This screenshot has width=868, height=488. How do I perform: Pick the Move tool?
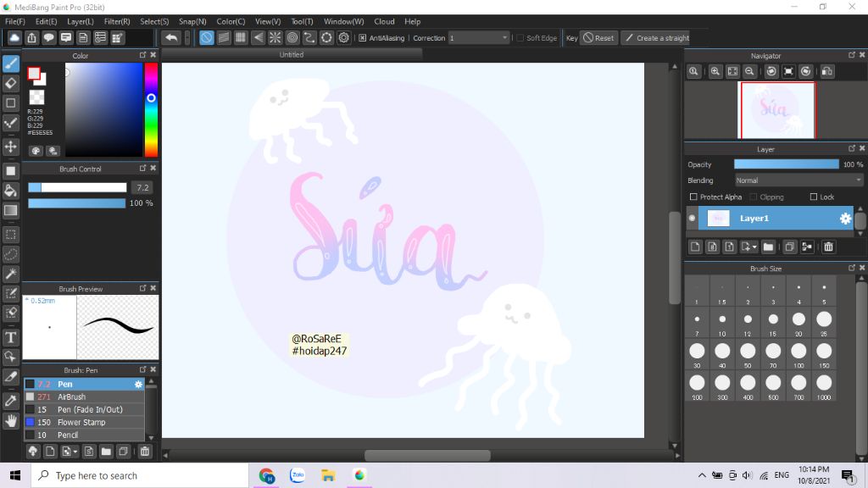coord(10,147)
